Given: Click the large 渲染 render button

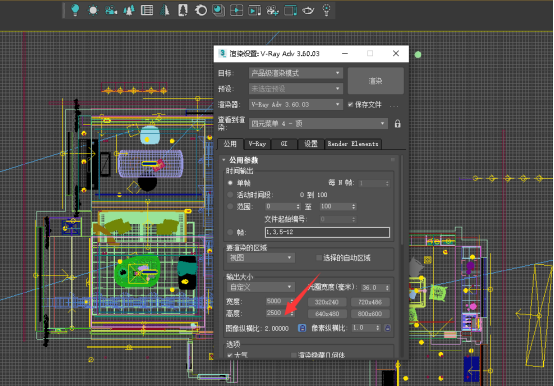Looking at the screenshot, I should (x=376, y=81).
